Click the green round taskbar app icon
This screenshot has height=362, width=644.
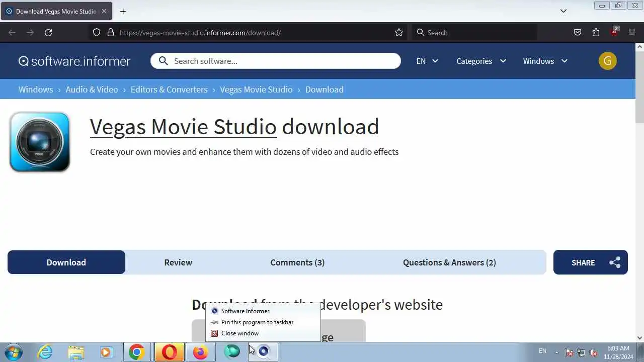(232, 352)
